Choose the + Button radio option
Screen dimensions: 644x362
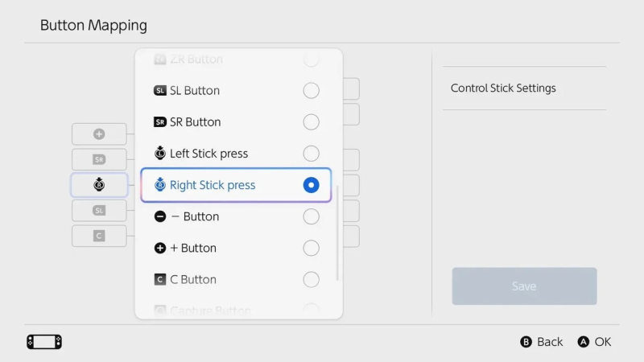tap(311, 248)
